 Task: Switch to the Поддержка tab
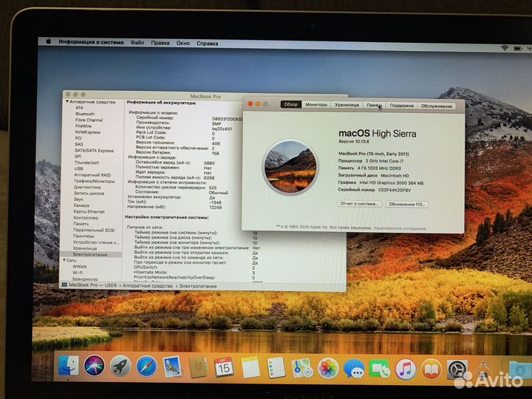401,106
